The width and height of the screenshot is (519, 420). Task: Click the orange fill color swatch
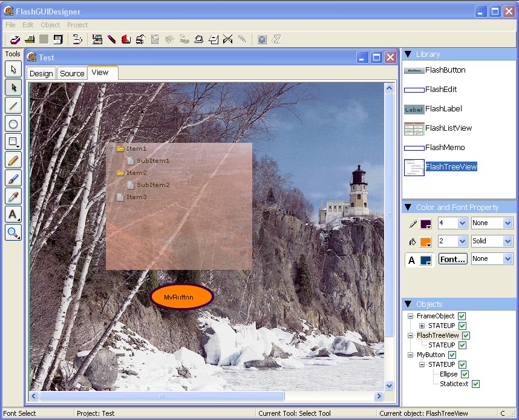(425, 241)
